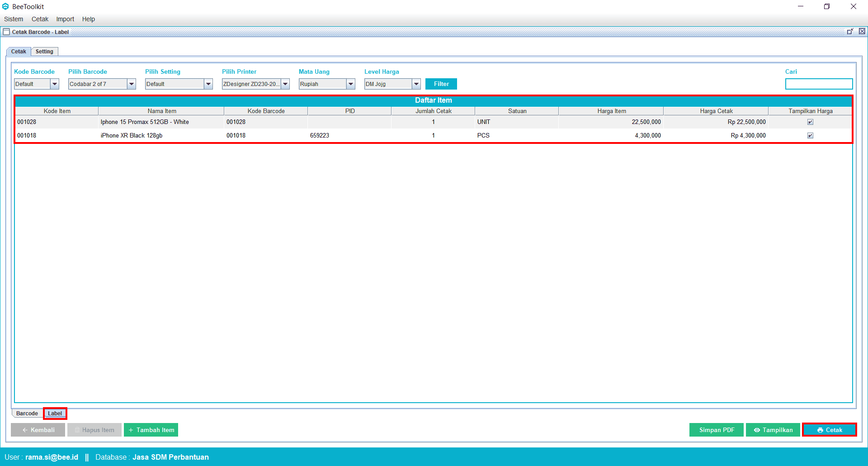Open the Kode Barcode dropdown
The height and width of the screenshot is (466, 868).
55,84
